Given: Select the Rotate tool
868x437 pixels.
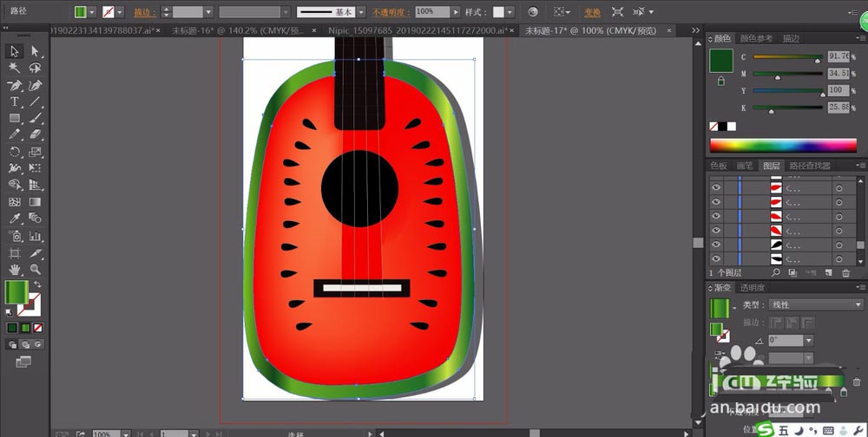Looking at the screenshot, I should pyautogui.click(x=15, y=152).
